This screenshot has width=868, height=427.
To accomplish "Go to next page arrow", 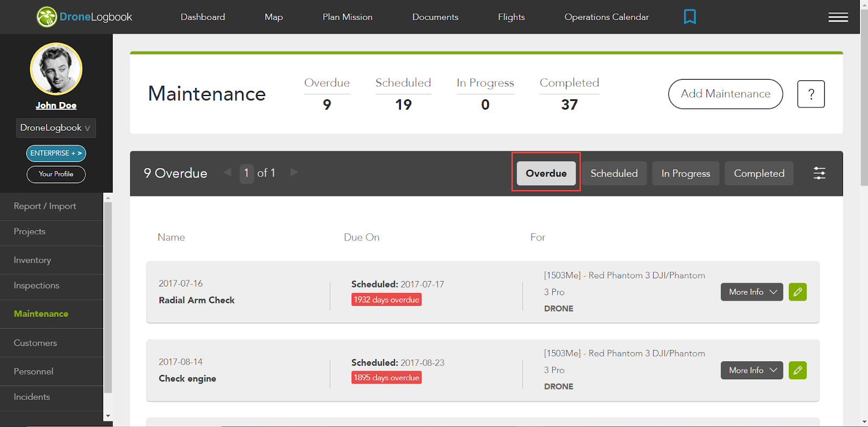I will point(294,173).
